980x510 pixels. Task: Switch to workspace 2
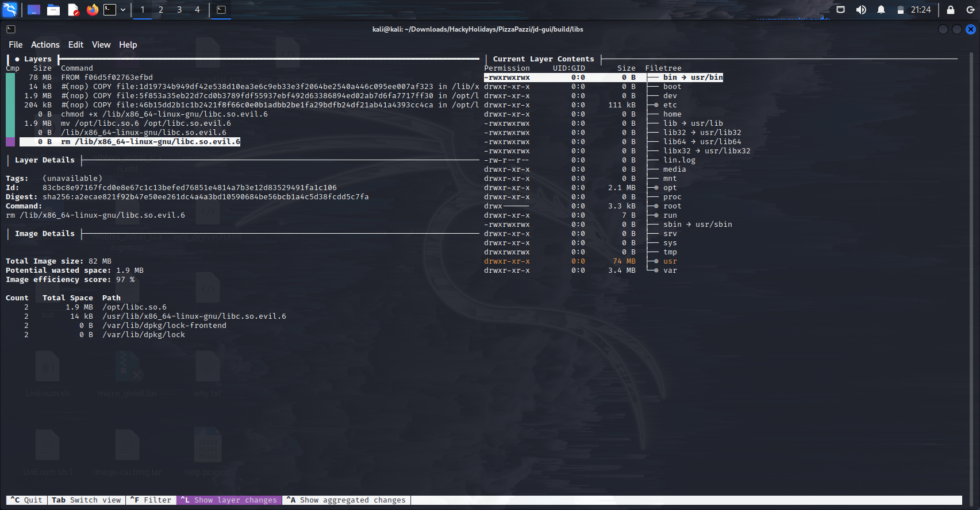pyautogui.click(x=161, y=10)
